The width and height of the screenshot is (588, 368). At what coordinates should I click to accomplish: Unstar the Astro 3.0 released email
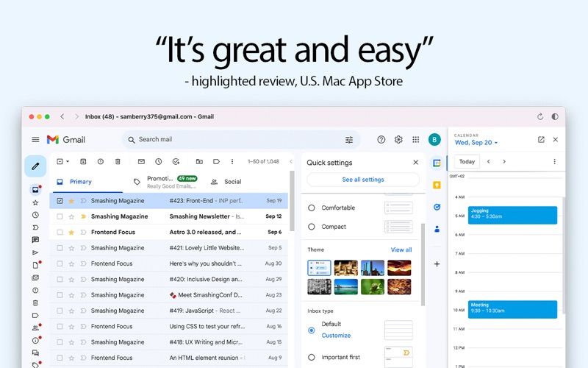point(71,233)
